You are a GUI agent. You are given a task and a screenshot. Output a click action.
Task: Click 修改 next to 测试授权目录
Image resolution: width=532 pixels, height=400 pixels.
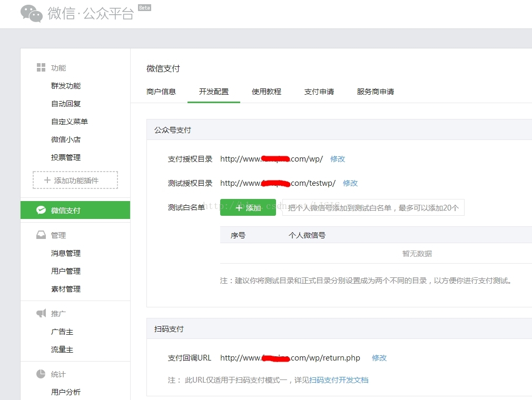point(350,183)
